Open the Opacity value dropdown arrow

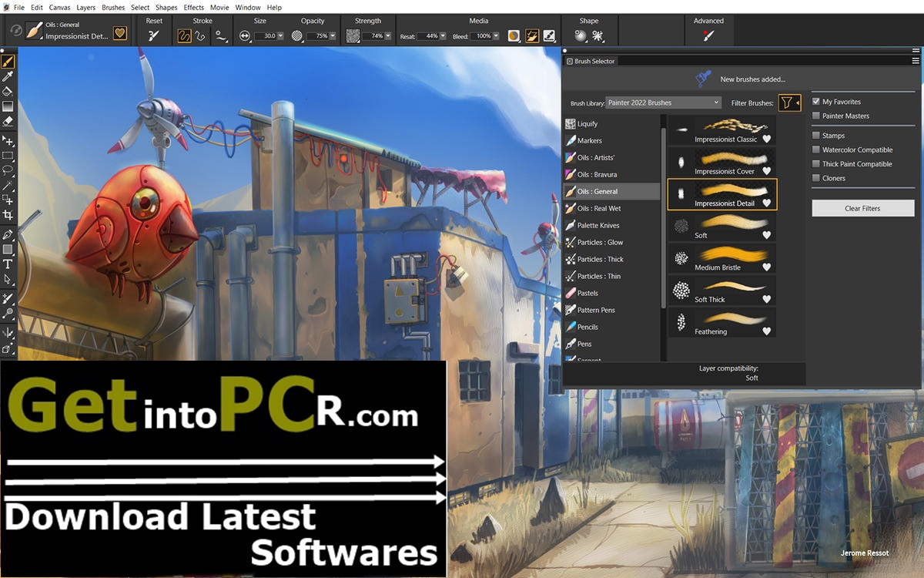(333, 36)
